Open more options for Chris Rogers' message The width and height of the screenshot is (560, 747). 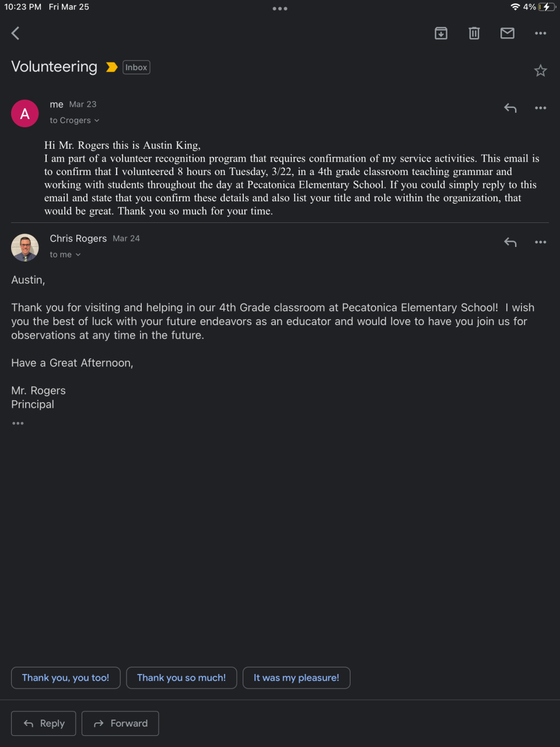541,242
